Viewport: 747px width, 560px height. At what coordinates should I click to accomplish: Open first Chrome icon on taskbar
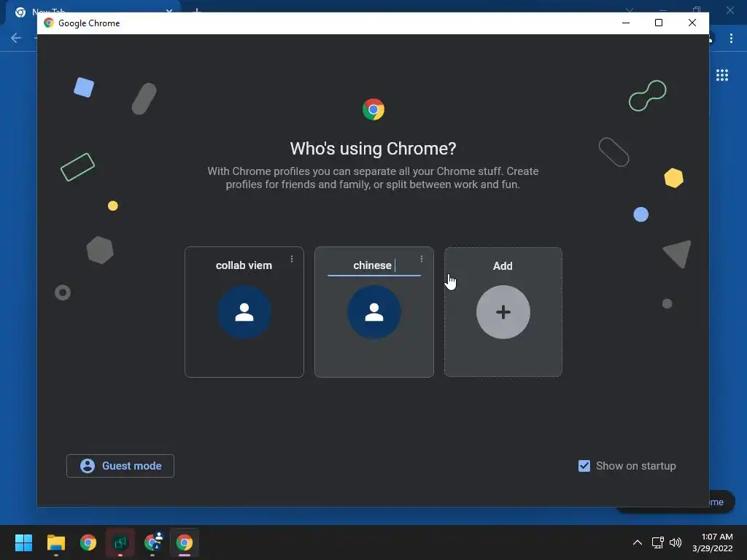tap(88, 542)
